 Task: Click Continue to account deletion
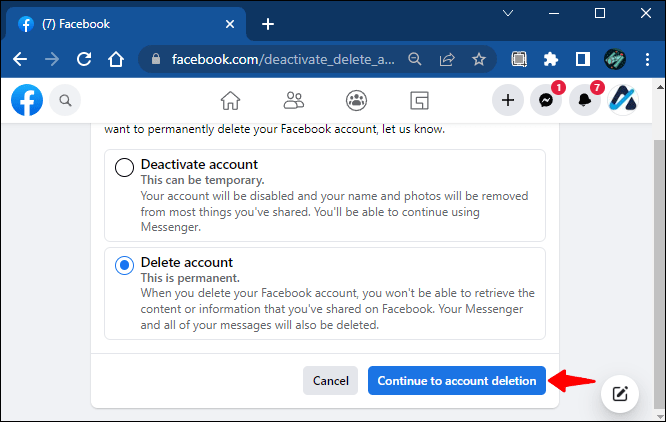[x=457, y=381]
